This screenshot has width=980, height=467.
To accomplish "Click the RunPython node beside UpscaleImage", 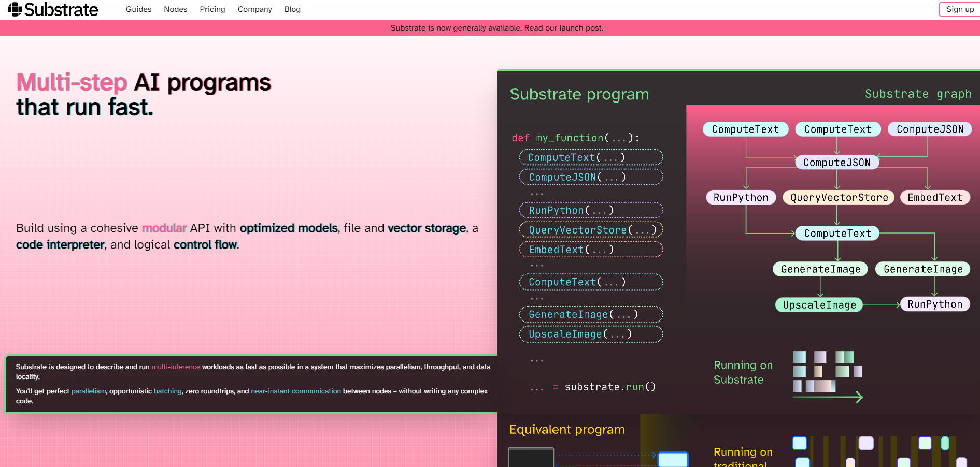I will coord(934,304).
